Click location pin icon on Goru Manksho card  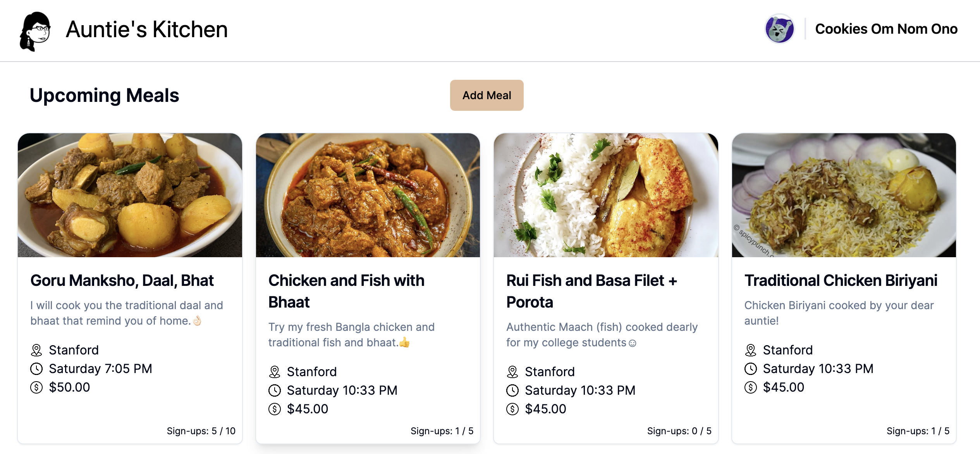click(36, 350)
